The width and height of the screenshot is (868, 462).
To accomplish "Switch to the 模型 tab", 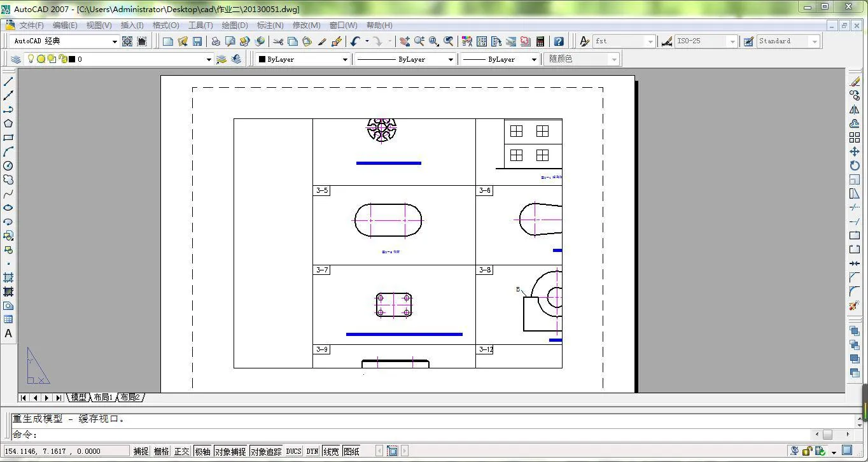I will [78, 397].
